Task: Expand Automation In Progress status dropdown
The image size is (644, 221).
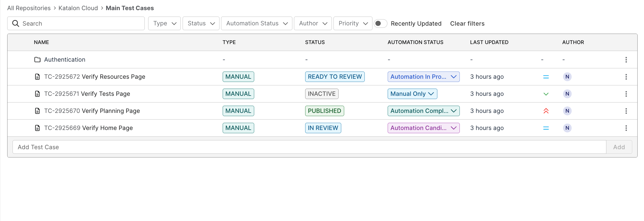Action: coord(424,77)
